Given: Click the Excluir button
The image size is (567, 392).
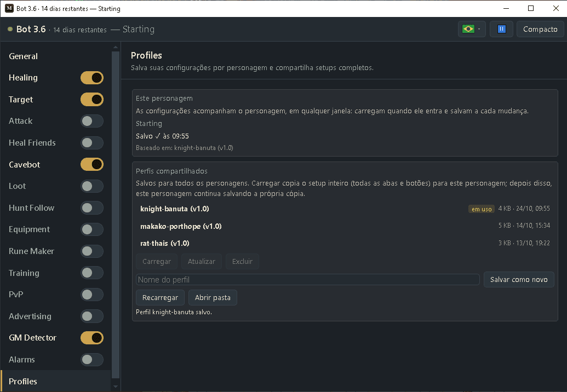Looking at the screenshot, I should pyautogui.click(x=242, y=262).
